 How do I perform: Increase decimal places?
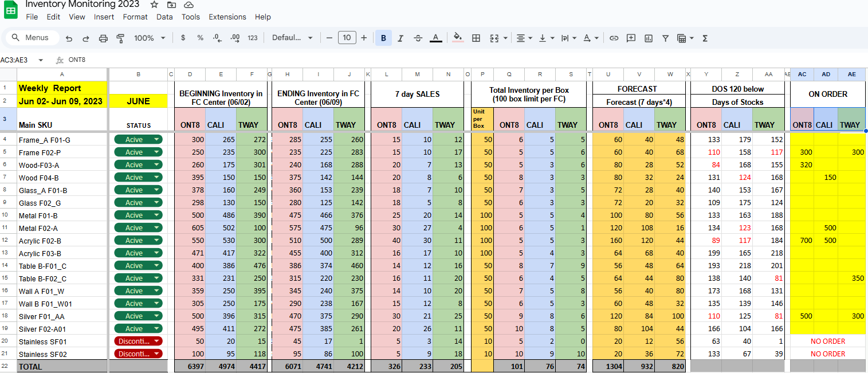[x=235, y=38]
